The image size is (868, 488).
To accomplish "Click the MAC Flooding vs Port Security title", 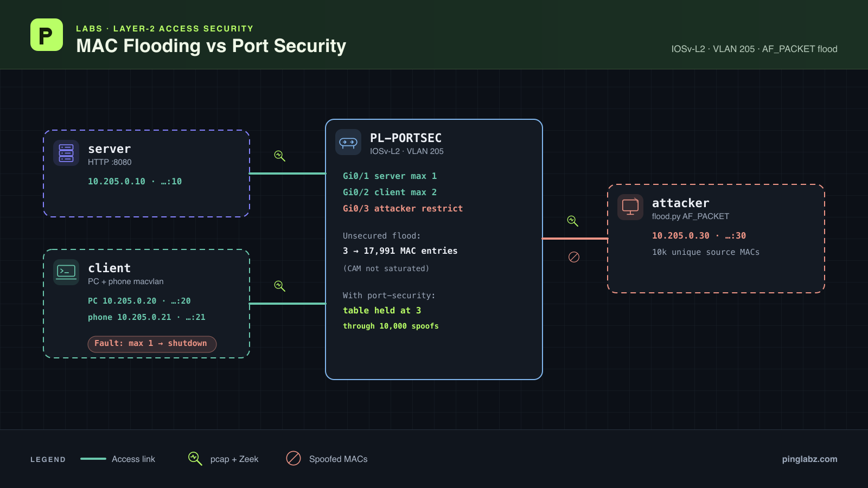I will 211,46.
